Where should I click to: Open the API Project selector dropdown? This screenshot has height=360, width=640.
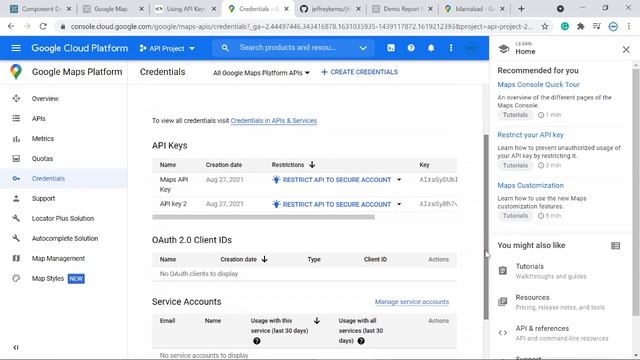tap(167, 48)
